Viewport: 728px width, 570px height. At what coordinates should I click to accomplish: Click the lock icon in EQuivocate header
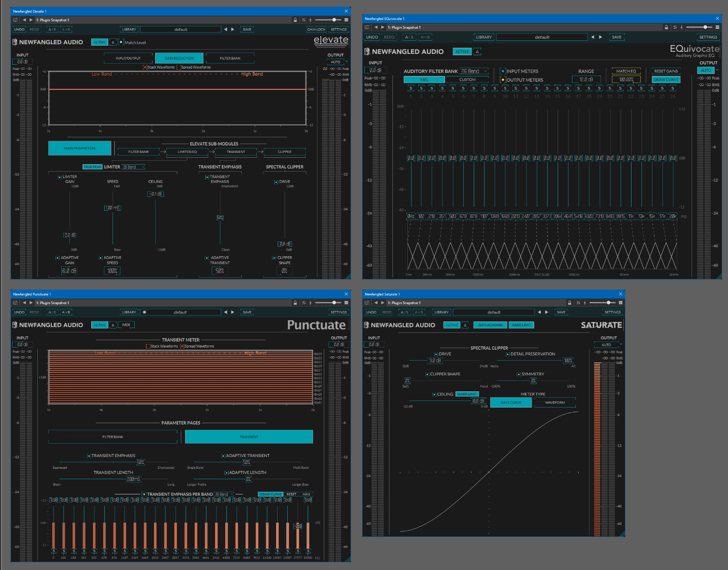tap(666, 27)
